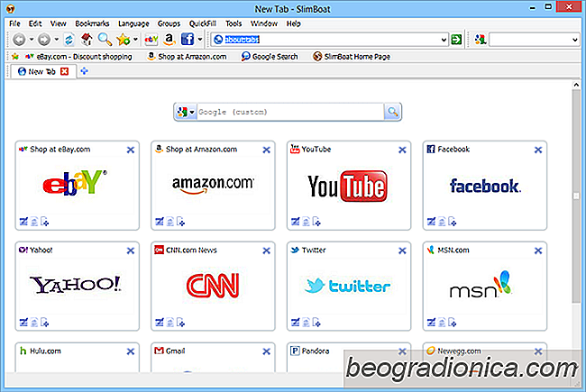Open the QuickFill menu
This screenshot has height=392, width=586.
(202, 23)
